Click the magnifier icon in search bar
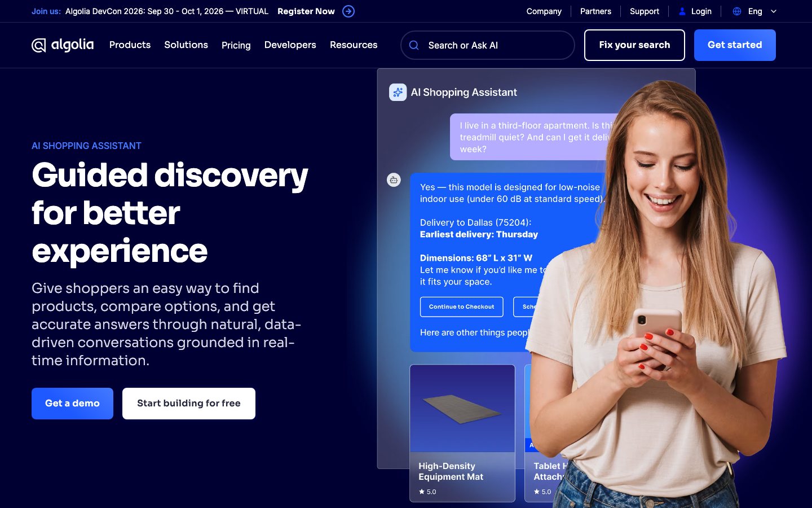The width and height of the screenshot is (812, 508). click(x=414, y=45)
